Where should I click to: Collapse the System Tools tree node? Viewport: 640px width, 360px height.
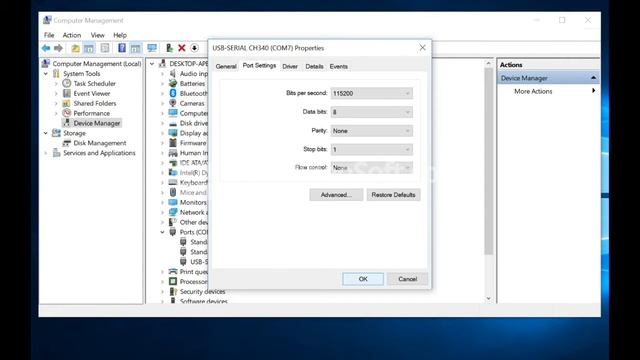(x=46, y=73)
